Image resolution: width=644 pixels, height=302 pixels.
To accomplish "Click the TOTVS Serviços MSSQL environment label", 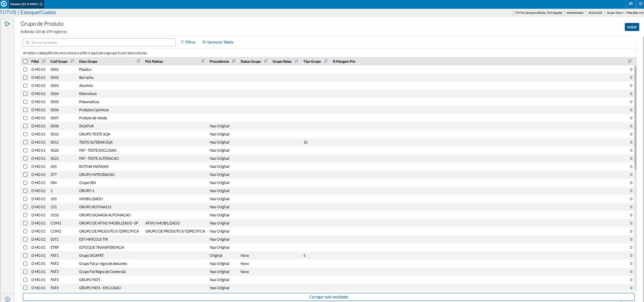I will tap(539, 13).
